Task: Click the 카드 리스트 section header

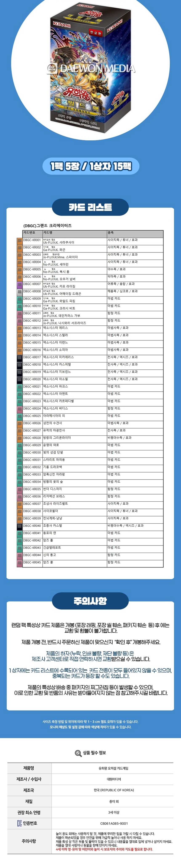Action: click(x=90, y=207)
